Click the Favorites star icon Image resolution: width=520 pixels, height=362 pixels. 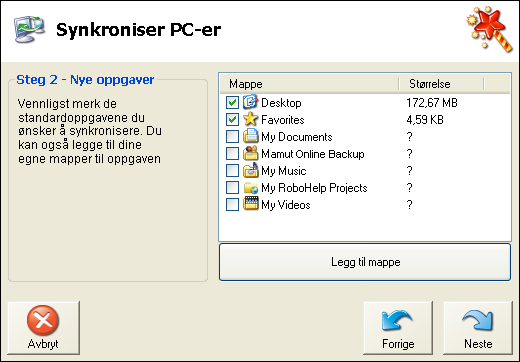(x=250, y=119)
